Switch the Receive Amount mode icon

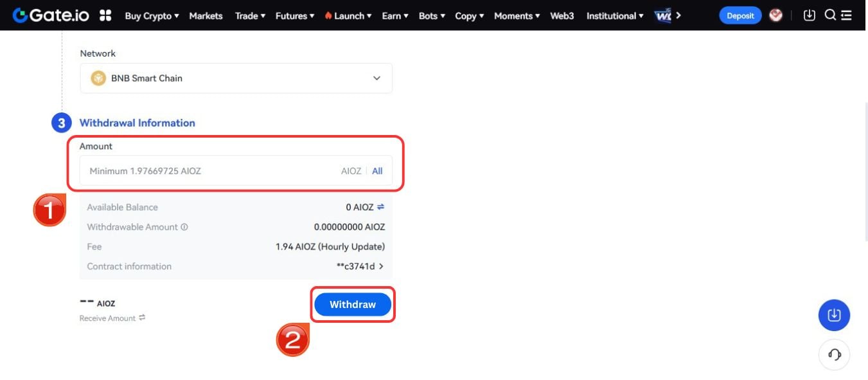142,318
